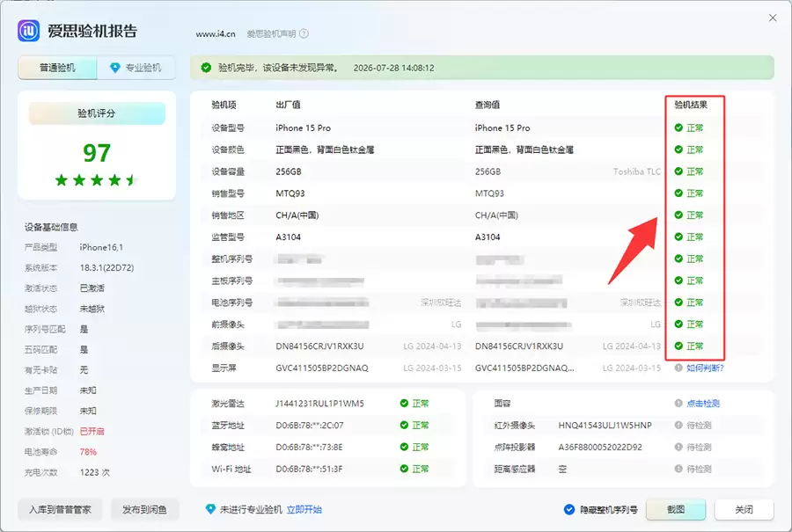Click cellular address D0:6B:78:**:73:8E
The width and height of the screenshot is (792, 532).
click(x=309, y=447)
